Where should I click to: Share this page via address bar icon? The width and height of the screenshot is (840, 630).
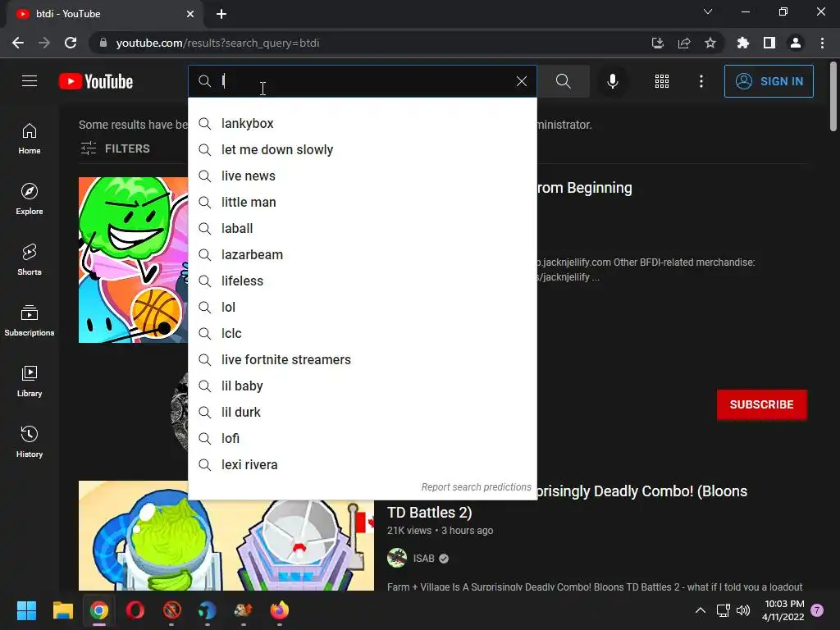pyautogui.click(x=683, y=43)
